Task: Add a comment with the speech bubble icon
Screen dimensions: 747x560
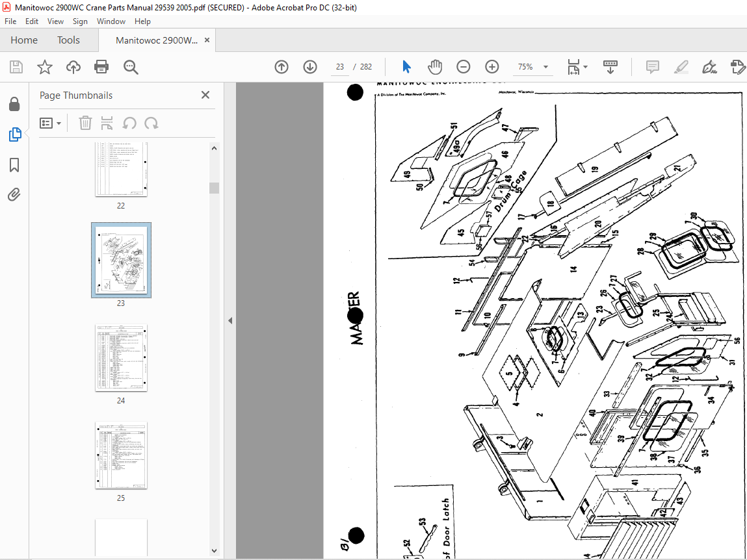Action: tap(652, 67)
